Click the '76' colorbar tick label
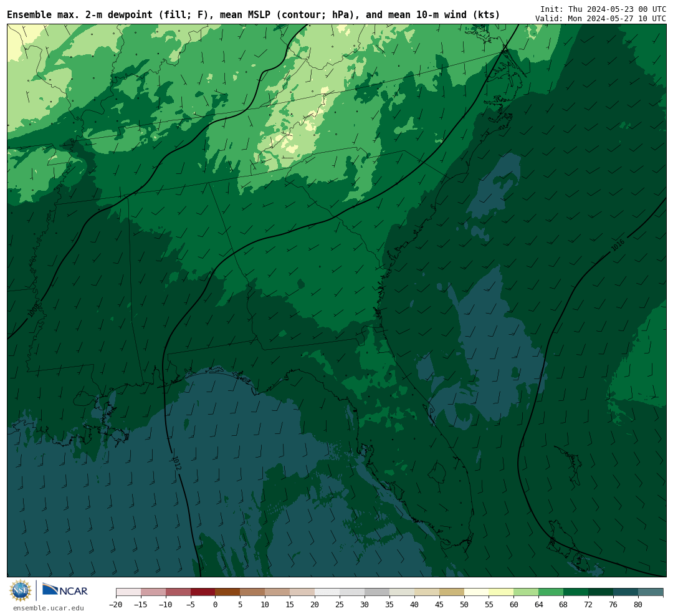This screenshot has width=673, height=616. tap(614, 605)
